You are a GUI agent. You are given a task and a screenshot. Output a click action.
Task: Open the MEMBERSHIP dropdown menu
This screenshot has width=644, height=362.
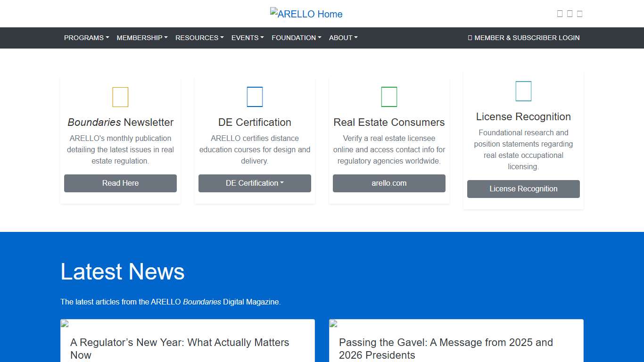pos(142,38)
